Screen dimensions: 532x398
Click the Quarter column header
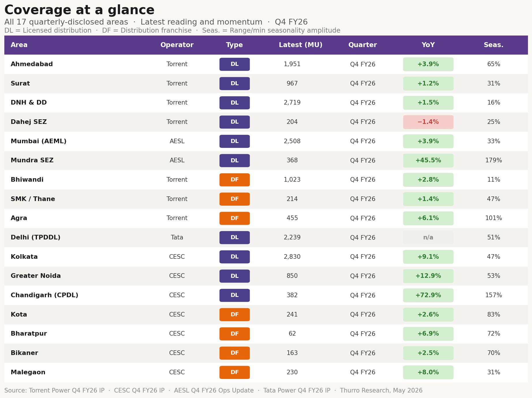point(363,45)
